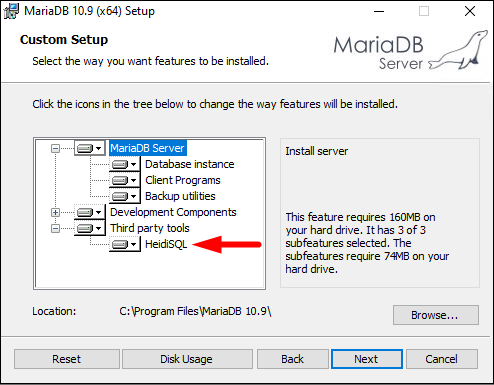Open the Third party tools feature install dropdown

click(89, 228)
